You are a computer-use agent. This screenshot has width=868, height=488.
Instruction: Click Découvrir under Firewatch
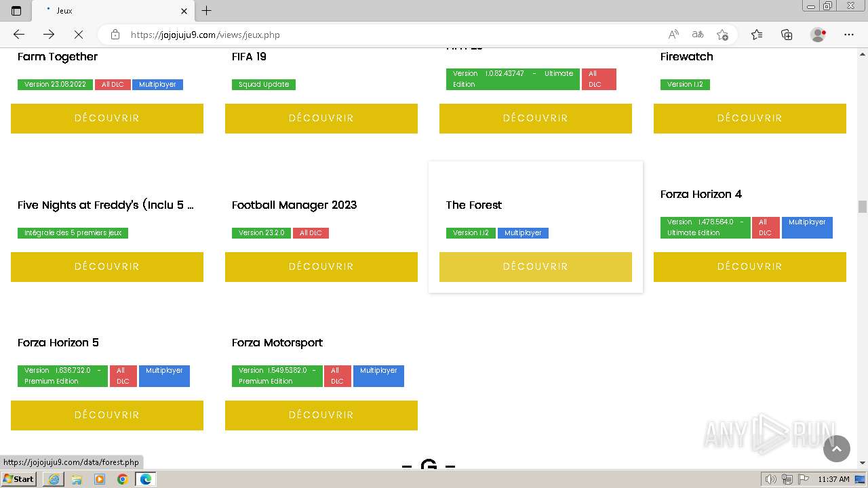pyautogui.click(x=750, y=119)
